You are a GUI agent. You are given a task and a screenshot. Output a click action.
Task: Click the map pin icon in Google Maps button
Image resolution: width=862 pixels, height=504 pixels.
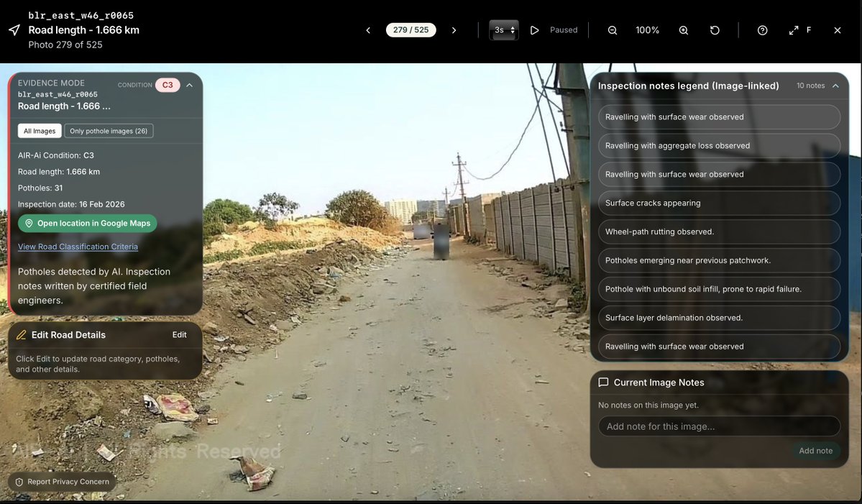click(x=29, y=223)
